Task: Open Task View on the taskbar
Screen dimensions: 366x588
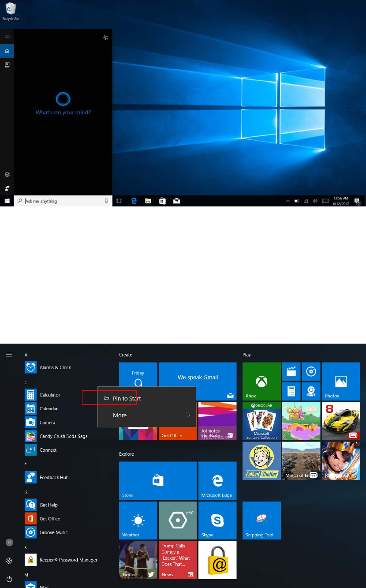Action: [119, 201]
